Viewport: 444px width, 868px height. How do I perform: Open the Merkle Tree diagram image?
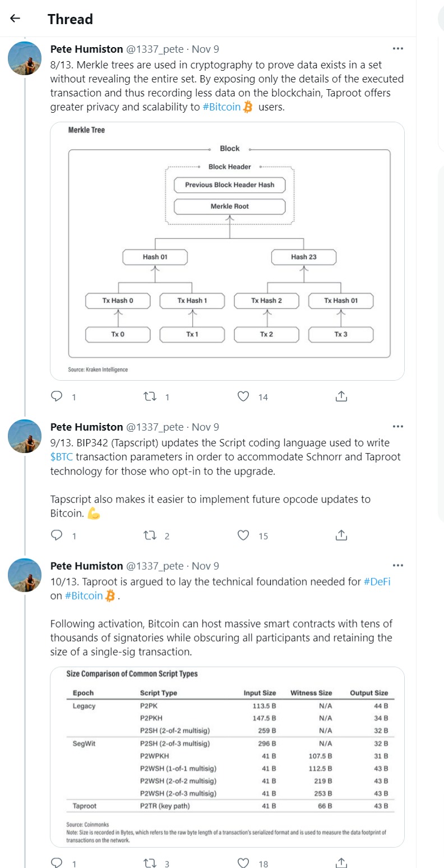tap(227, 251)
